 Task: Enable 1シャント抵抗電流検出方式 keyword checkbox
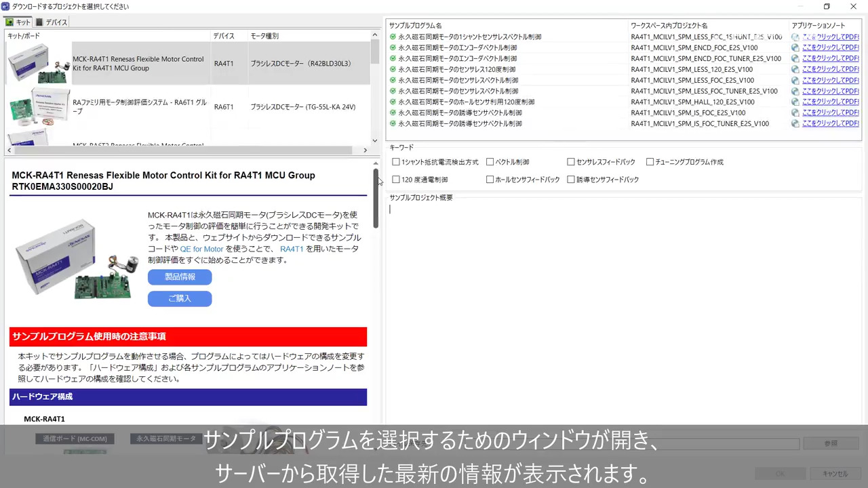(x=396, y=162)
